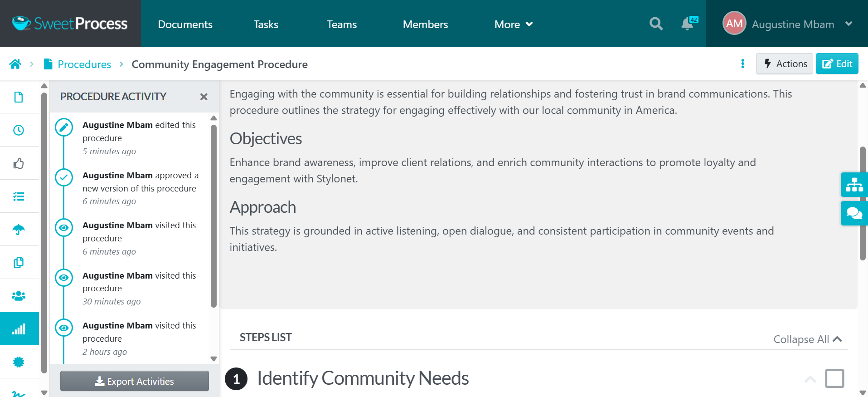The width and height of the screenshot is (868, 397).
Task: Tick the Identify Community Needs checkbox
Action: click(x=834, y=378)
